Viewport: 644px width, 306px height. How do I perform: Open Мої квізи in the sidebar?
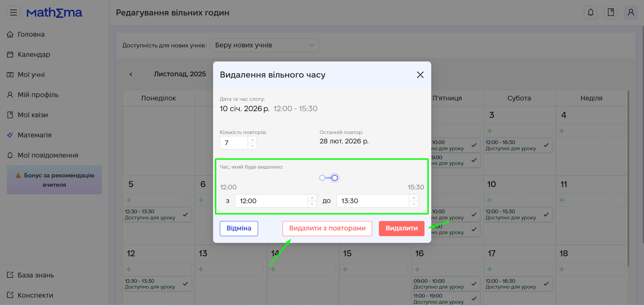click(33, 115)
